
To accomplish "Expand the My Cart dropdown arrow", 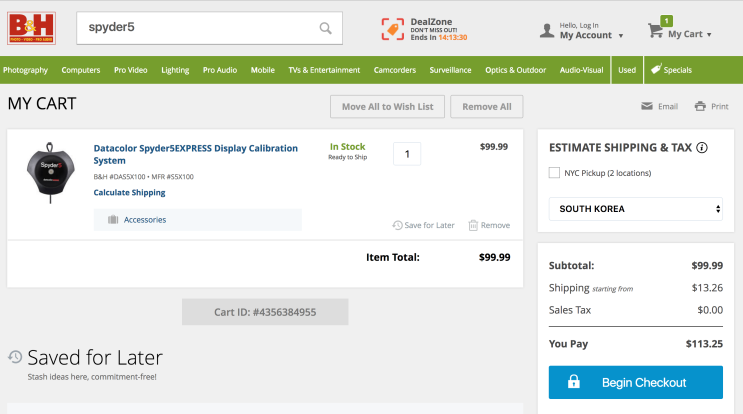I will pyautogui.click(x=709, y=35).
